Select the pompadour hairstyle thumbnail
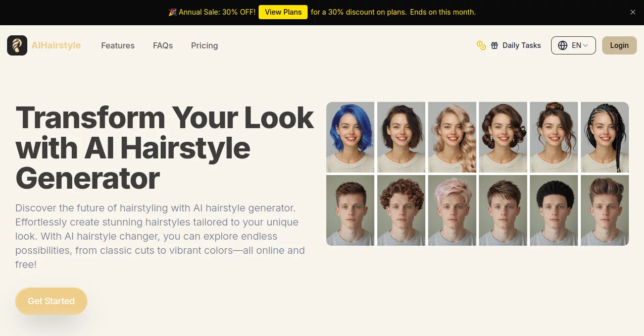The width and height of the screenshot is (644, 336). (605, 210)
